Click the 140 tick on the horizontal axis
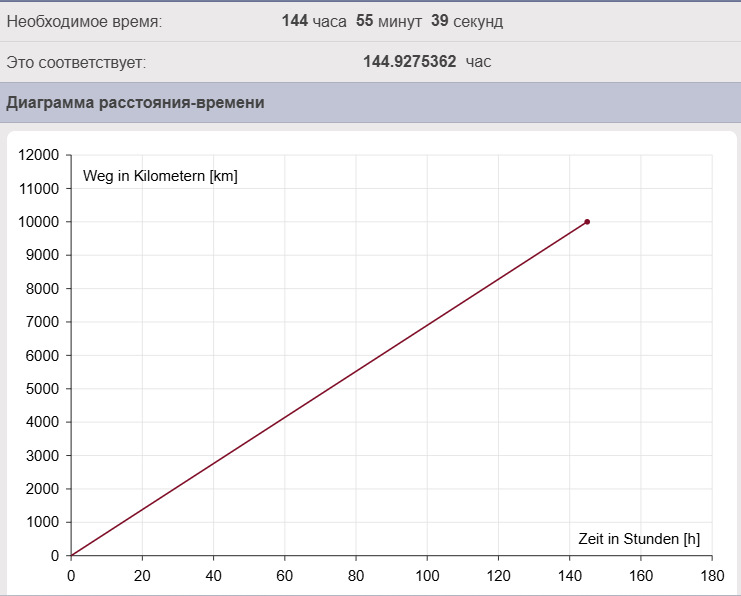Screen dimensions: 741x596 tap(569, 576)
